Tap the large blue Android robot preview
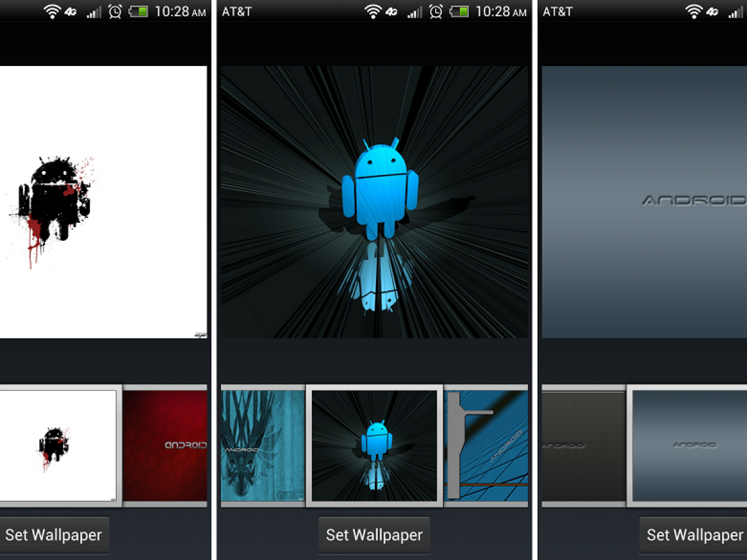 pos(374,202)
